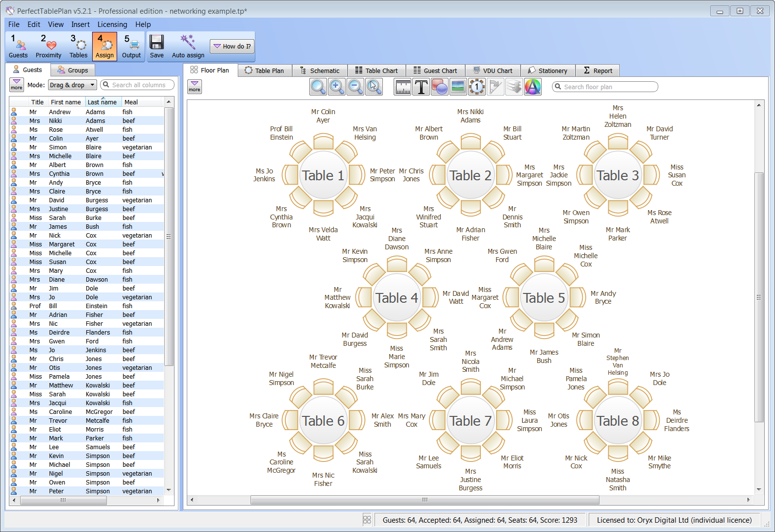
Task: Switch to the Guest Chart tab
Action: [x=435, y=71]
